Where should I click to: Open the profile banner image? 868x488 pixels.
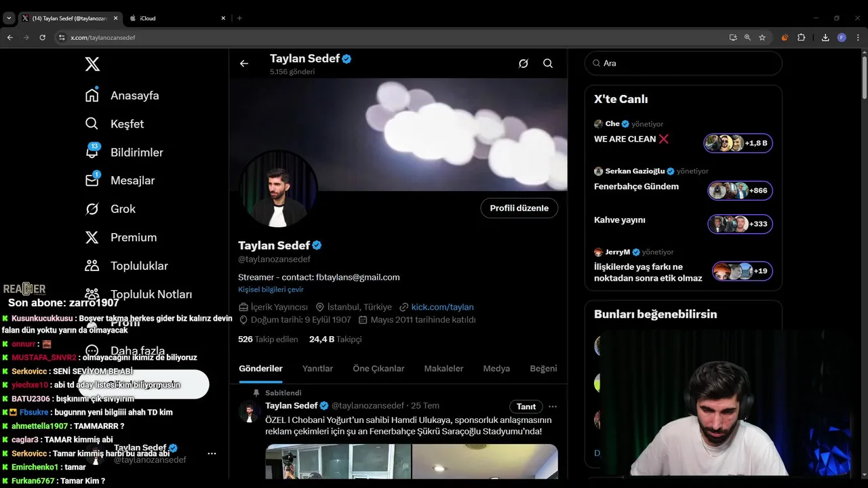(398, 134)
